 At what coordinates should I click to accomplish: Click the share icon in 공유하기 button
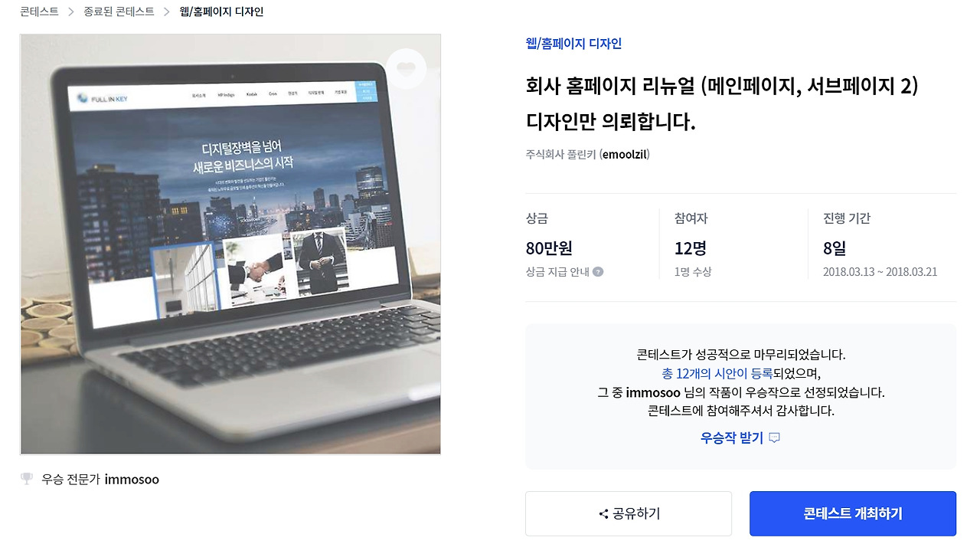[x=603, y=514]
